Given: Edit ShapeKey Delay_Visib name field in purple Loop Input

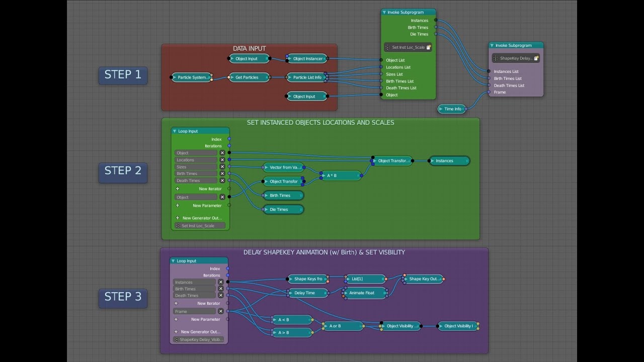Looking at the screenshot, I should (x=199, y=339).
